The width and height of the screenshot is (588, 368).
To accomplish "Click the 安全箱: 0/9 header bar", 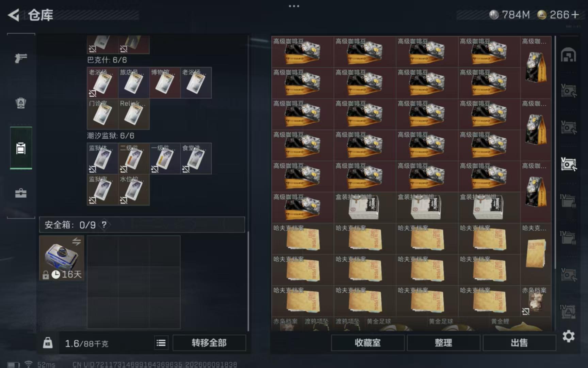I will point(142,225).
